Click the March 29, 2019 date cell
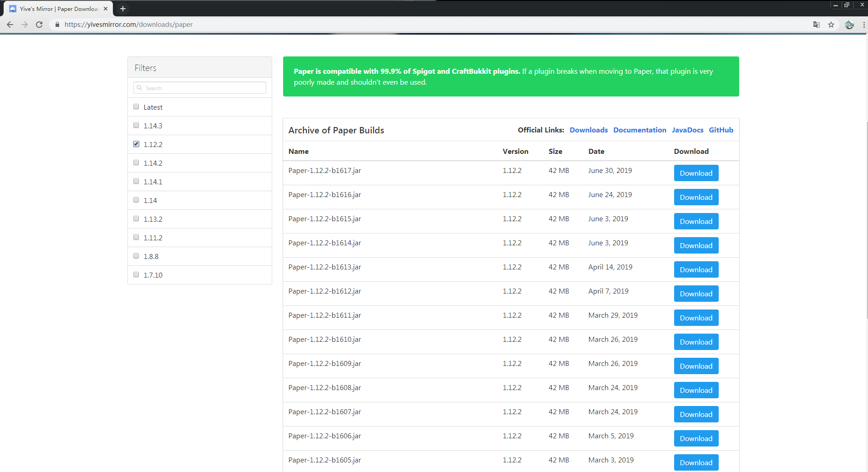This screenshot has height=472, width=868. click(x=613, y=315)
